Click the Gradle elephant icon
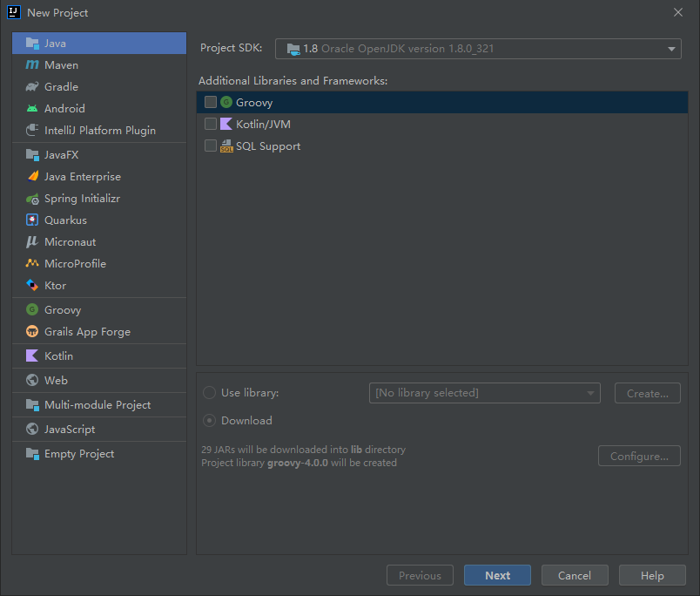The height and width of the screenshot is (596, 700). tap(32, 86)
